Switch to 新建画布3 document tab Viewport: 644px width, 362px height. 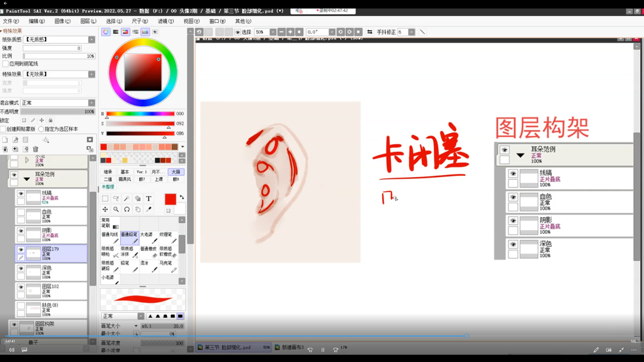290,348
